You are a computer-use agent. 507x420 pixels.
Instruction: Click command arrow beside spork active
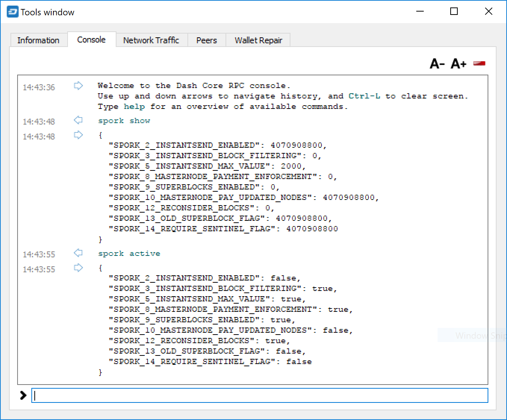pos(78,253)
